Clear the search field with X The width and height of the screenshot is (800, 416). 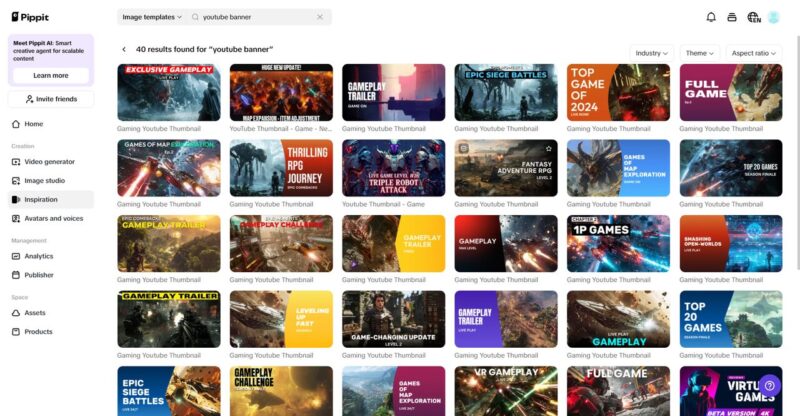320,17
